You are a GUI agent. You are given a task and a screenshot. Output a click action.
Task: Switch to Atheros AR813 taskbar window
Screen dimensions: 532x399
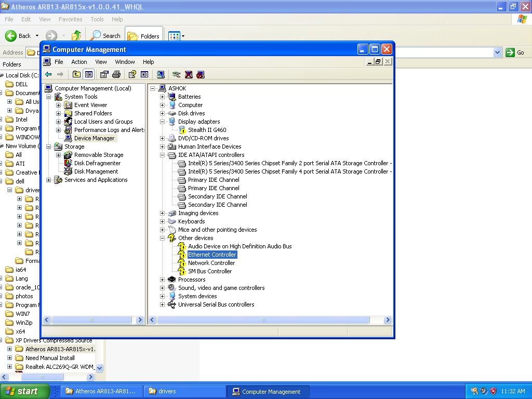tap(101, 391)
